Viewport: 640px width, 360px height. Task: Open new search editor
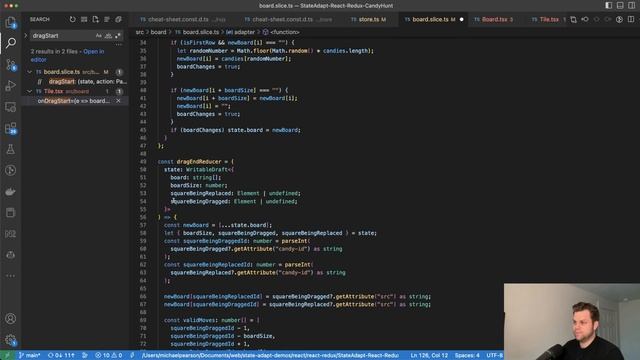(x=96, y=19)
